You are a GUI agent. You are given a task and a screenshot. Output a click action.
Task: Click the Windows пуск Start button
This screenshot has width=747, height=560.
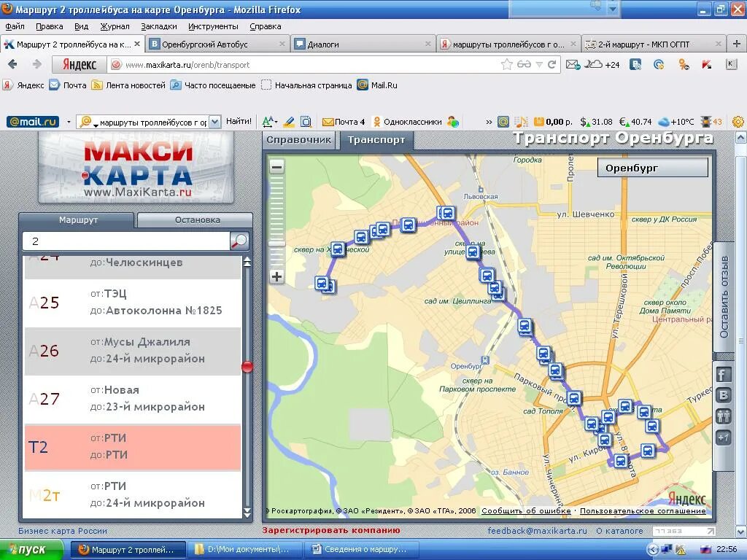point(31,550)
